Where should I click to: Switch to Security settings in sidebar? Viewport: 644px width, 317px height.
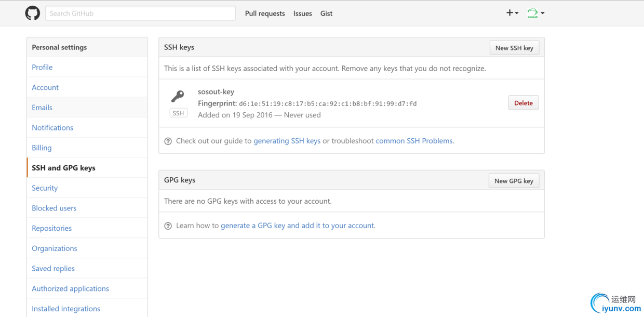pyautogui.click(x=45, y=188)
